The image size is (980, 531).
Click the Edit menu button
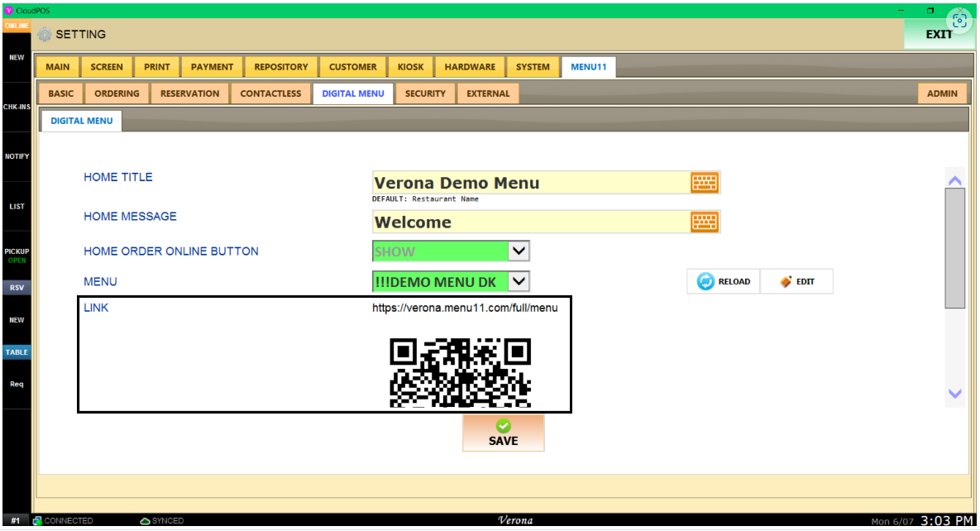pos(796,282)
